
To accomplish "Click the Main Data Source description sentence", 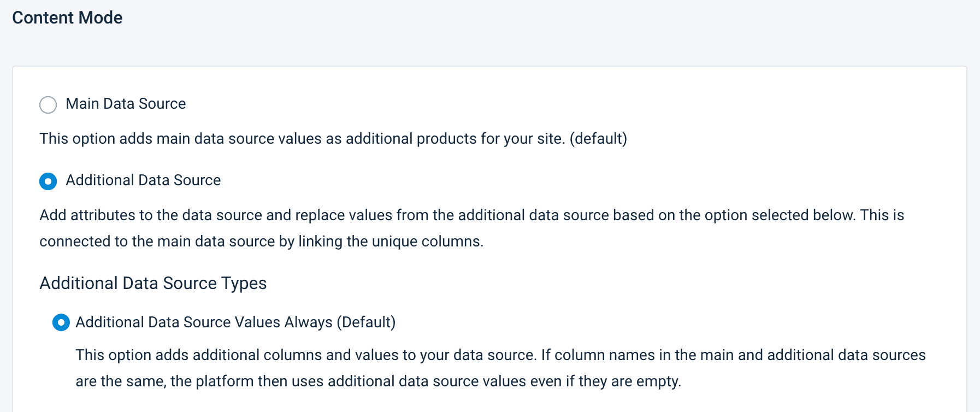I will point(333,139).
